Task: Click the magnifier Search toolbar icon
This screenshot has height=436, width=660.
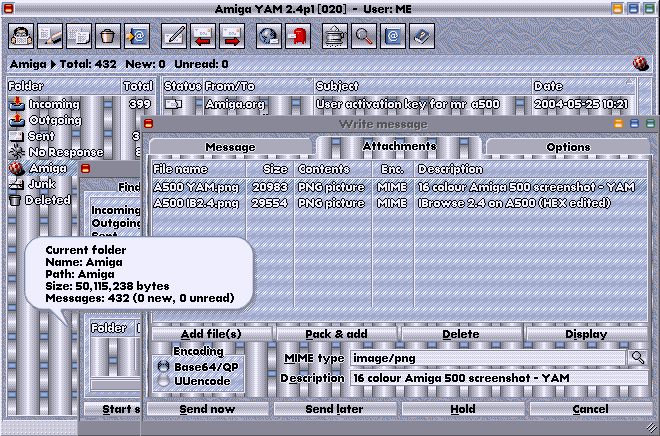Action: [364, 36]
